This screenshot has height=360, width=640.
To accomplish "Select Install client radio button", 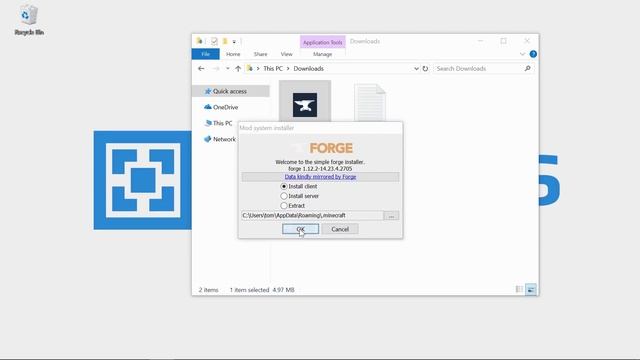I will click(284, 186).
